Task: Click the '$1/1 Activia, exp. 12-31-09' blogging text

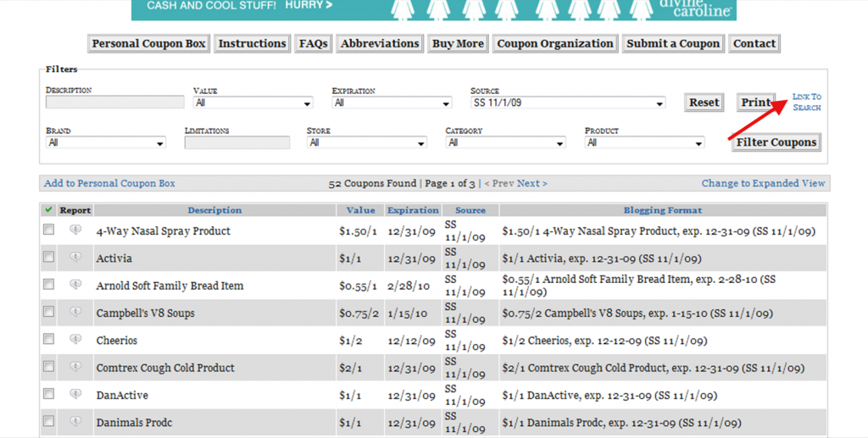Action: (x=601, y=258)
